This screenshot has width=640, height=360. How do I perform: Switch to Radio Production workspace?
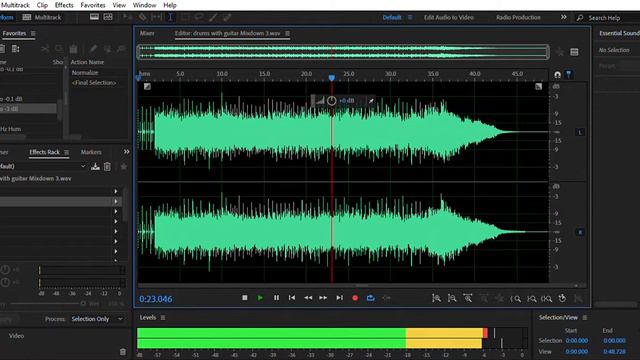pyautogui.click(x=518, y=18)
